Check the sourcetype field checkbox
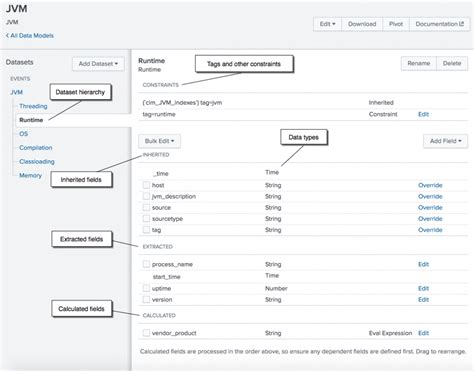The height and width of the screenshot is (371, 474). 146,219
